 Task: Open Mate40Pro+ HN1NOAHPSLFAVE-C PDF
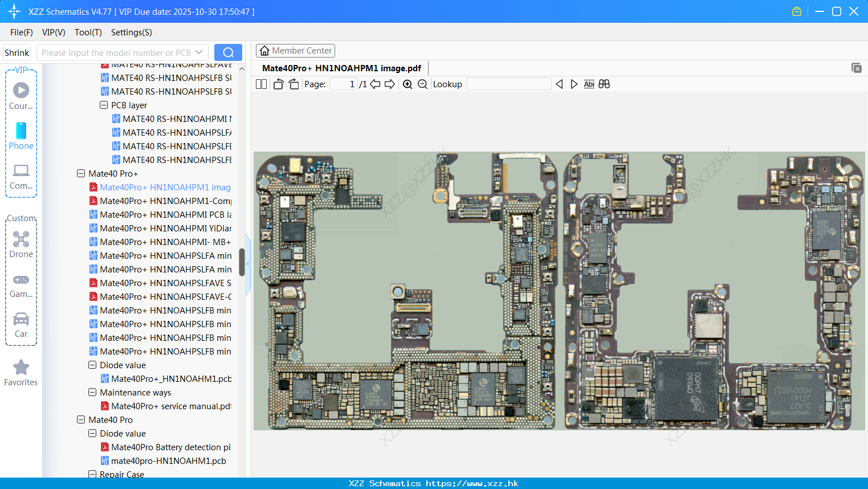pyautogui.click(x=160, y=296)
